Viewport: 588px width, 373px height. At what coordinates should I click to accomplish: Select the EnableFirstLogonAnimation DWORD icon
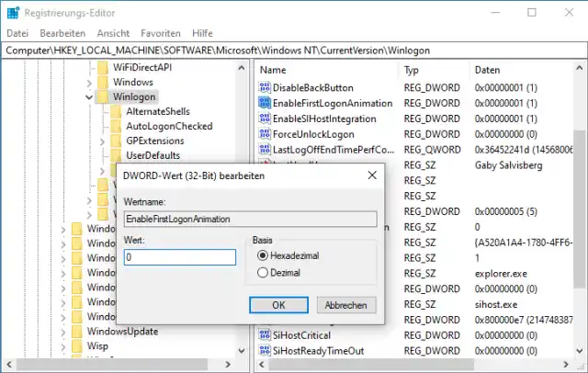point(266,104)
